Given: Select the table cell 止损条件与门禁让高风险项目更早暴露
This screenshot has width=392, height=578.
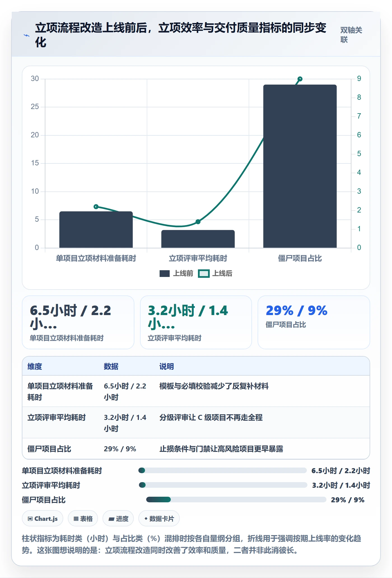Looking at the screenshot, I should [x=221, y=449].
